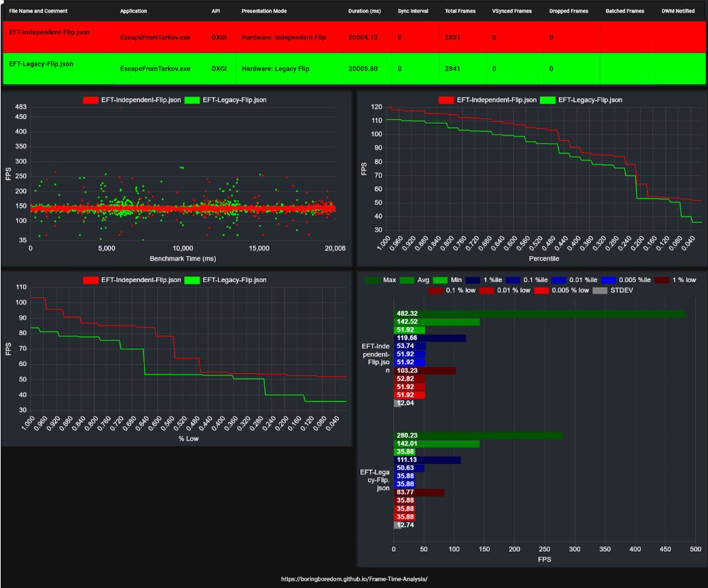
Task: Click the Benchmark Time (ms) axis label
Action: (x=183, y=259)
